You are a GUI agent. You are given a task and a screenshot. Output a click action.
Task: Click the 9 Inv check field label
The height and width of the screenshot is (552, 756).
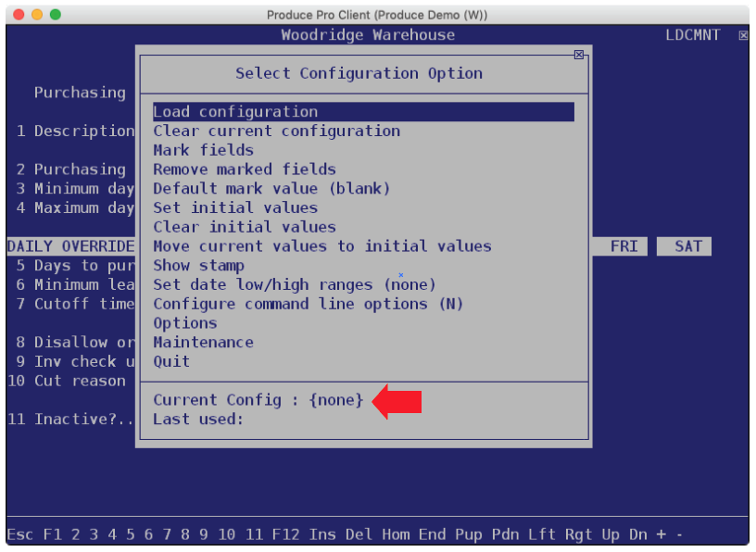point(75,361)
